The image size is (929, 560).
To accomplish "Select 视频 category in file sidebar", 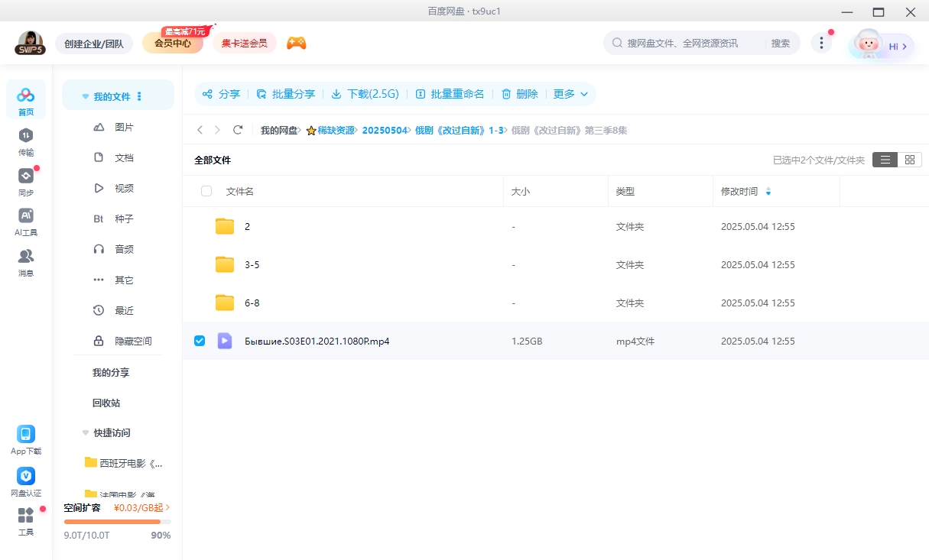I will click(x=124, y=188).
